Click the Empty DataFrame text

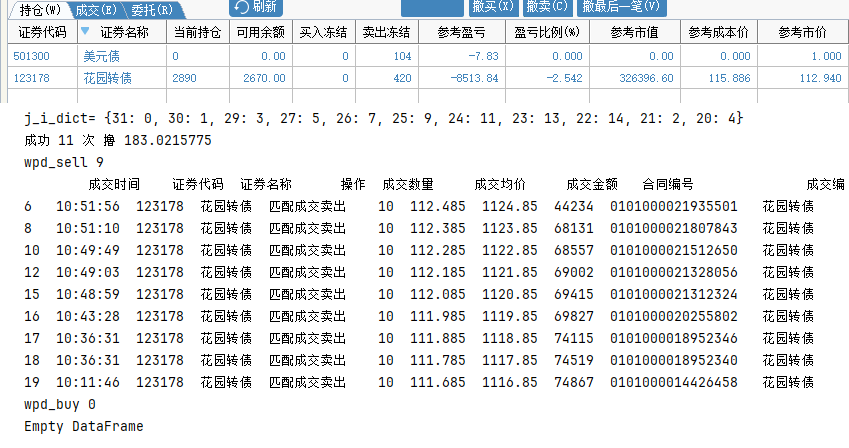click(x=83, y=426)
